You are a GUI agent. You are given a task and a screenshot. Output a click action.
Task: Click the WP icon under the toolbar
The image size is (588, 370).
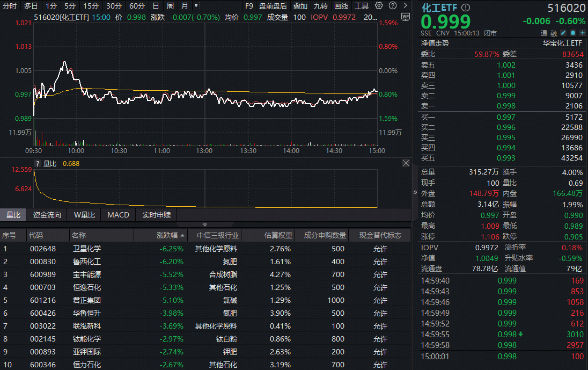(x=406, y=17)
